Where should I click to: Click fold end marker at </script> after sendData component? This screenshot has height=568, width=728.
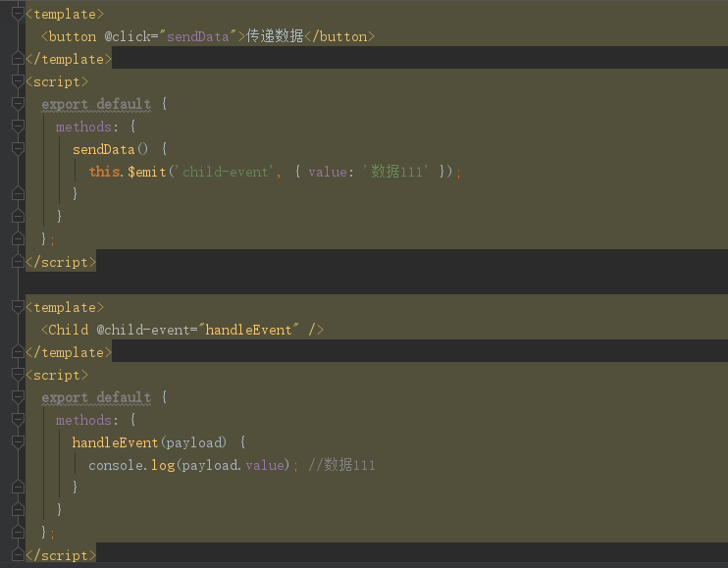click(x=18, y=262)
